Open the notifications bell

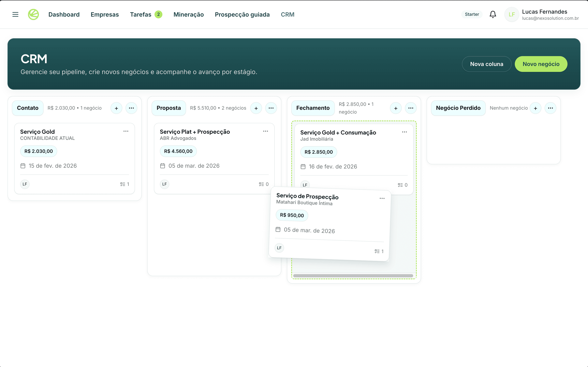coord(493,14)
